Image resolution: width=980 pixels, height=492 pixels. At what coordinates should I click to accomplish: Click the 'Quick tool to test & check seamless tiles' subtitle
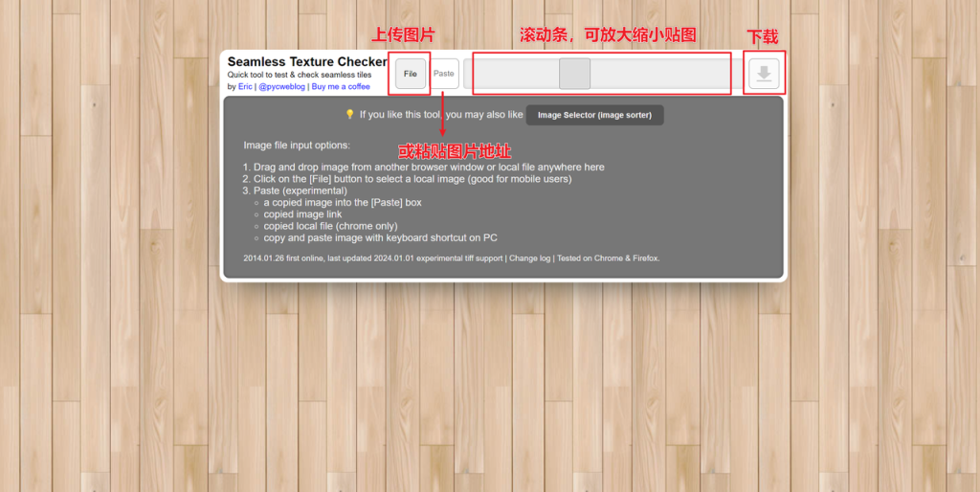(x=300, y=75)
